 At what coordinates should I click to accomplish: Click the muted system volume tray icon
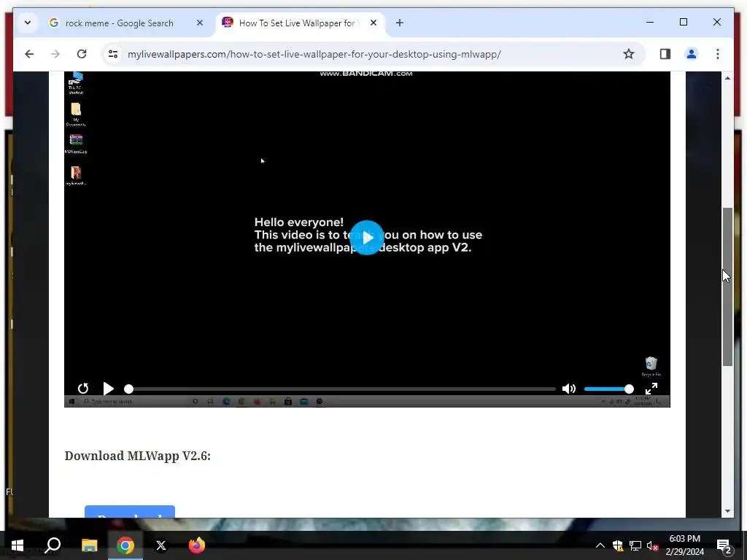click(653, 545)
